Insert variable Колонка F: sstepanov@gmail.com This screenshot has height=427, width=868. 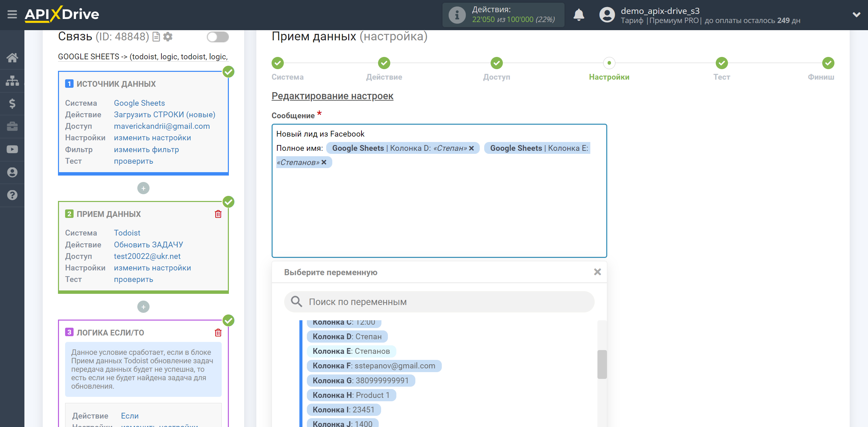click(x=374, y=366)
